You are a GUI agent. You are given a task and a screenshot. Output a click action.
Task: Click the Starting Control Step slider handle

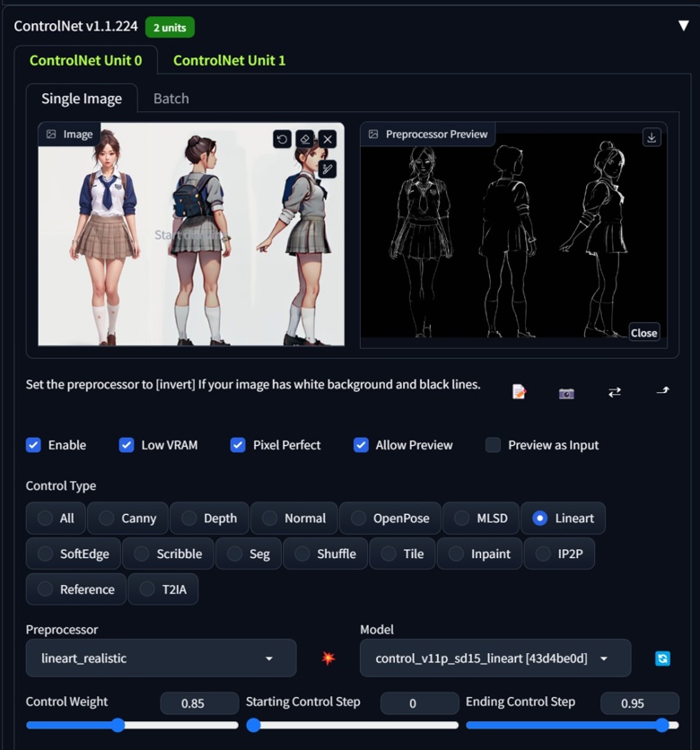[253, 725]
